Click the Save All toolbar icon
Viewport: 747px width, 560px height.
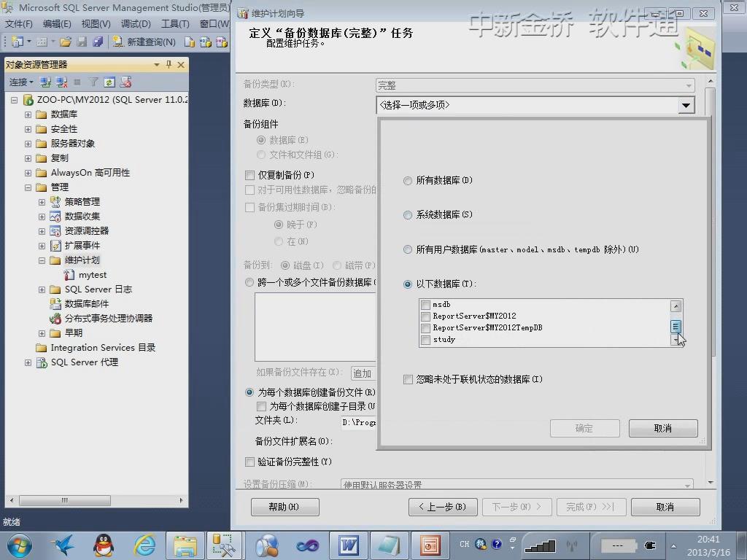(x=98, y=42)
